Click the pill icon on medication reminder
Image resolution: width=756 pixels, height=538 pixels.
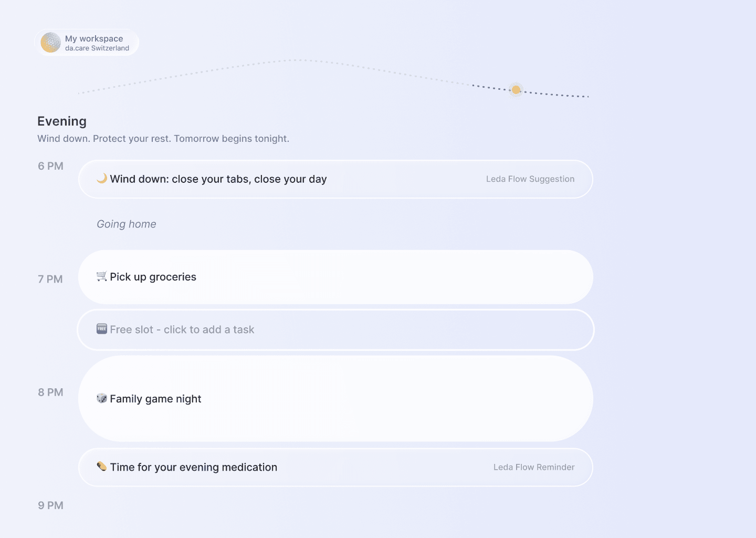102,467
